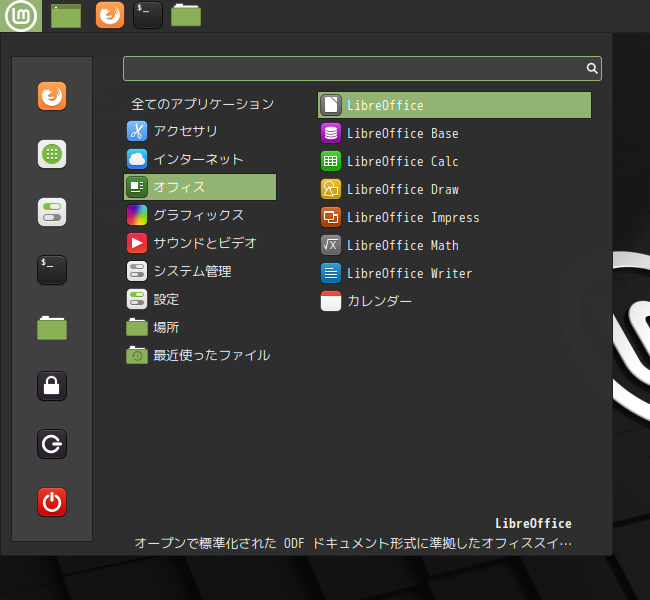Viewport: 650px width, 600px height.
Task: Launch LibreOffice Draw
Action: (454, 189)
